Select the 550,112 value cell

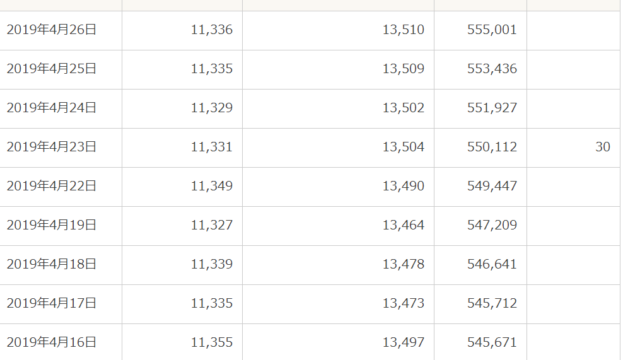tap(480, 147)
